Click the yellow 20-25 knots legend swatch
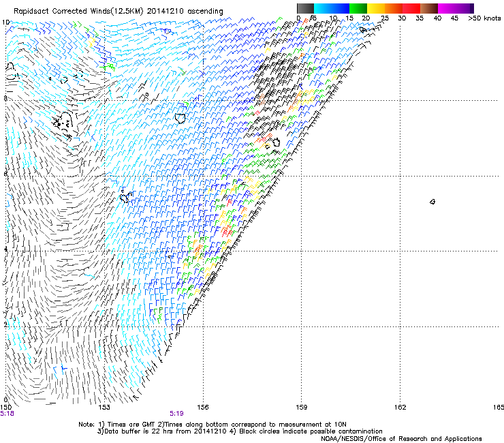This screenshot has height=443, width=504. [x=376, y=8]
